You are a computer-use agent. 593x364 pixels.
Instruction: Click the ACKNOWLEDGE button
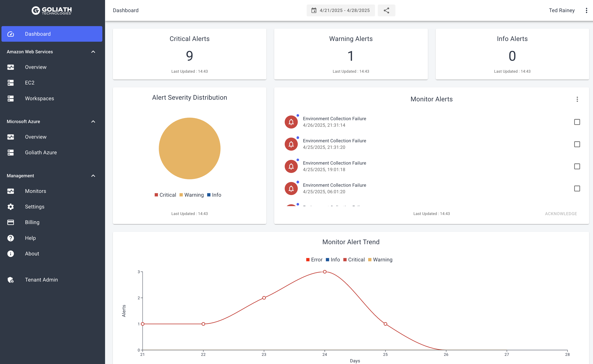[561, 214]
